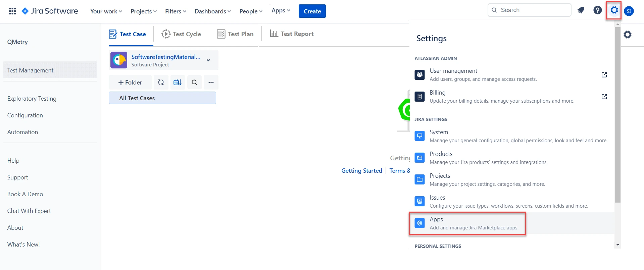Open Book A Demo in the sidebar
This screenshot has width=644, height=270.
25,194
